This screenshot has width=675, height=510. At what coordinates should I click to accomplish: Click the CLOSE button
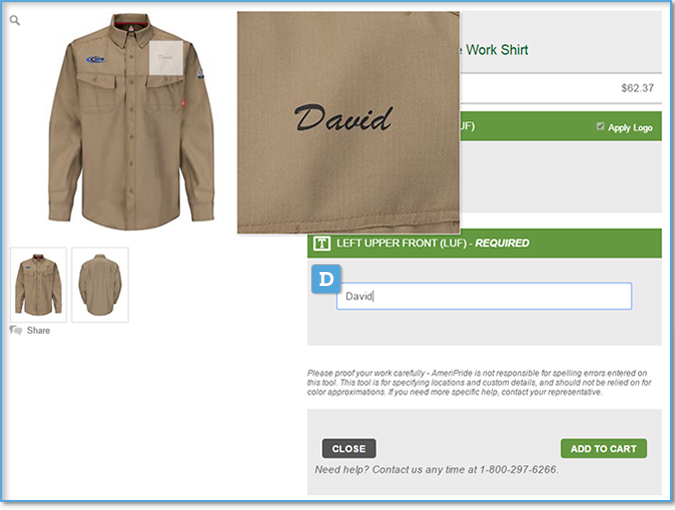[349, 448]
